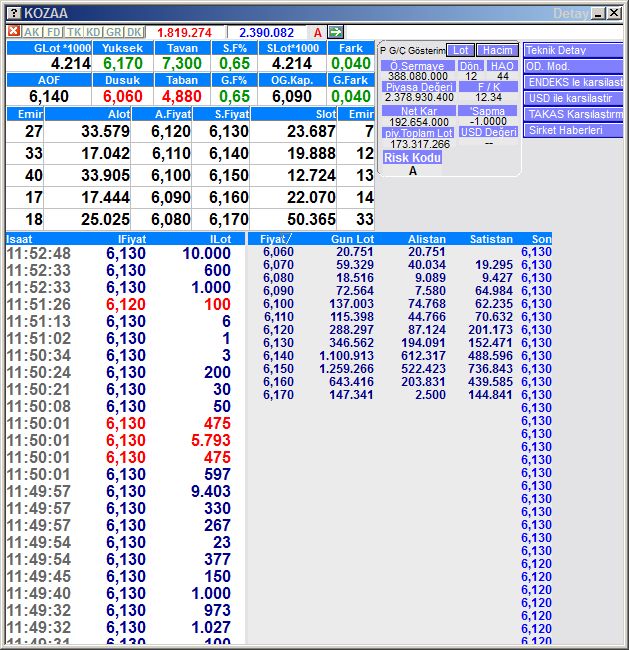Click the Son column header
629x650 pixels.
(x=542, y=239)
